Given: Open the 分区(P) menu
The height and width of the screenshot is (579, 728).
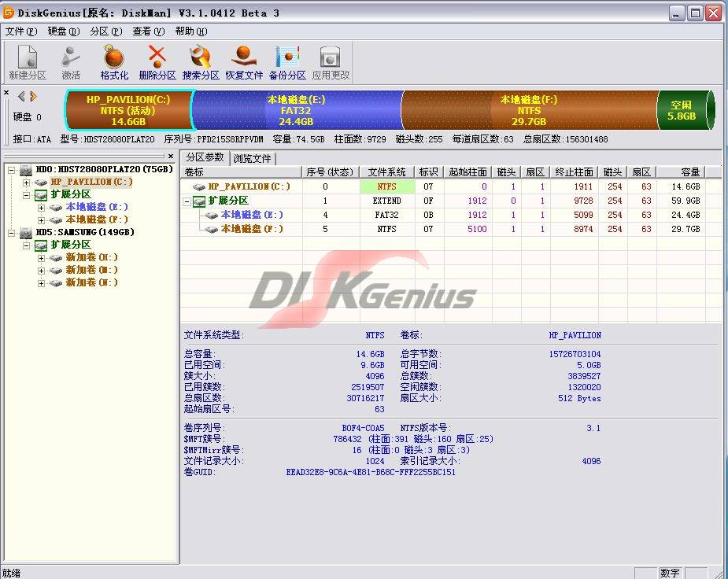Looking at the screenshot, I should coord(106,31).
